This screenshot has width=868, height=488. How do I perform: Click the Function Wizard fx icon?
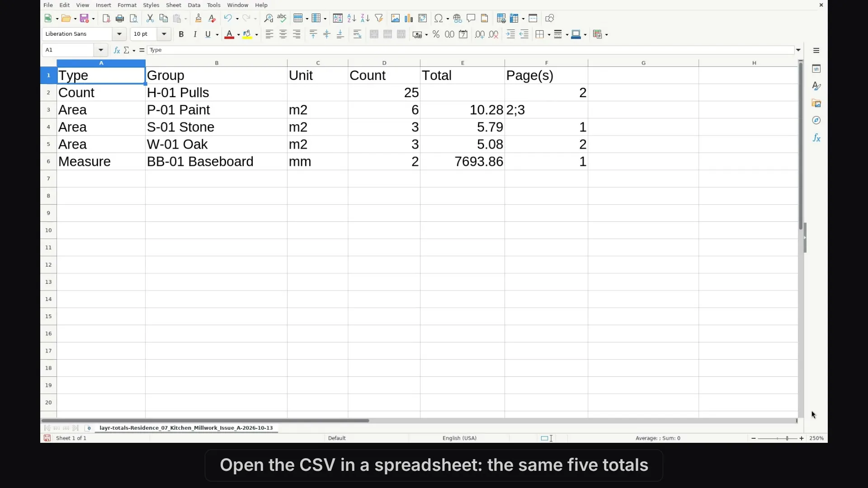117,50
